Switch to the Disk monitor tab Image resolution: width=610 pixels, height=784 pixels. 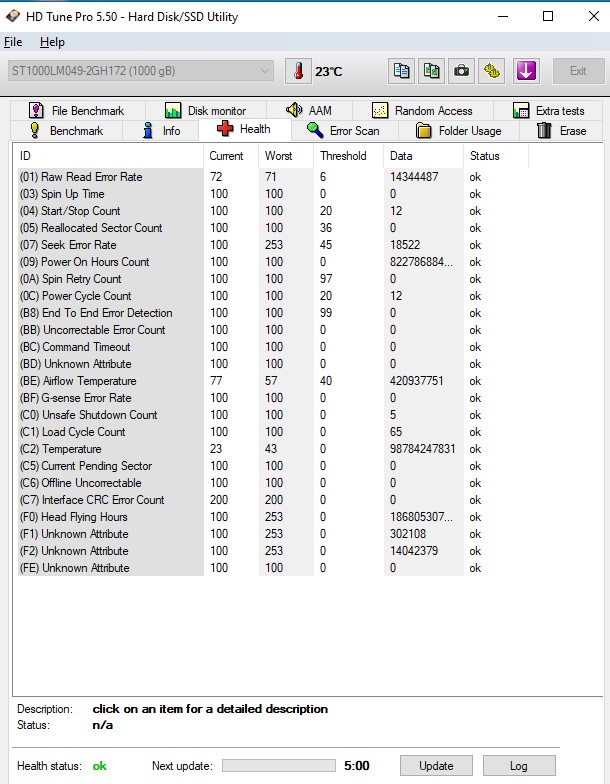pos(206,110)
